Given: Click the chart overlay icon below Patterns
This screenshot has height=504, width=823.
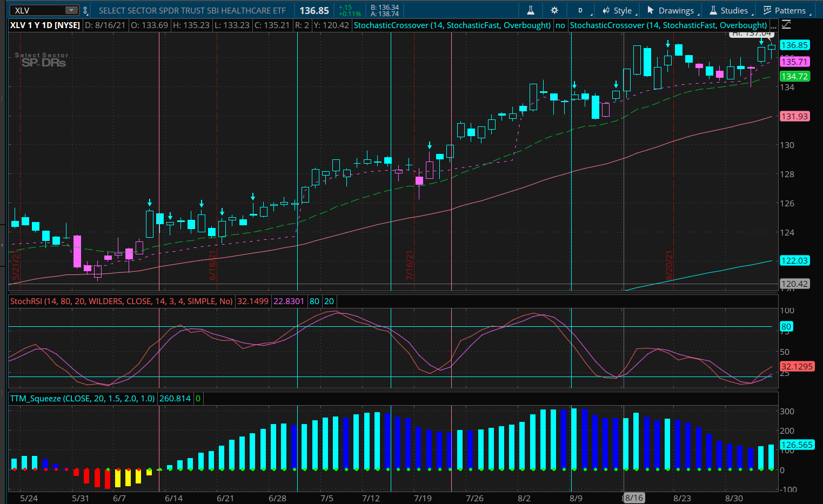Looking at the screenshot, I should click(x=786, y=25).
